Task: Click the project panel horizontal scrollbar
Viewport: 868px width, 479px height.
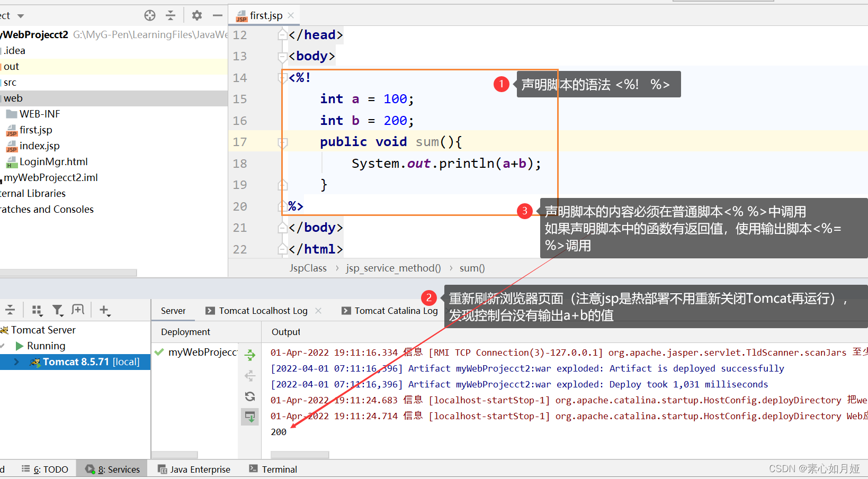Action: (x=68, y=273)
